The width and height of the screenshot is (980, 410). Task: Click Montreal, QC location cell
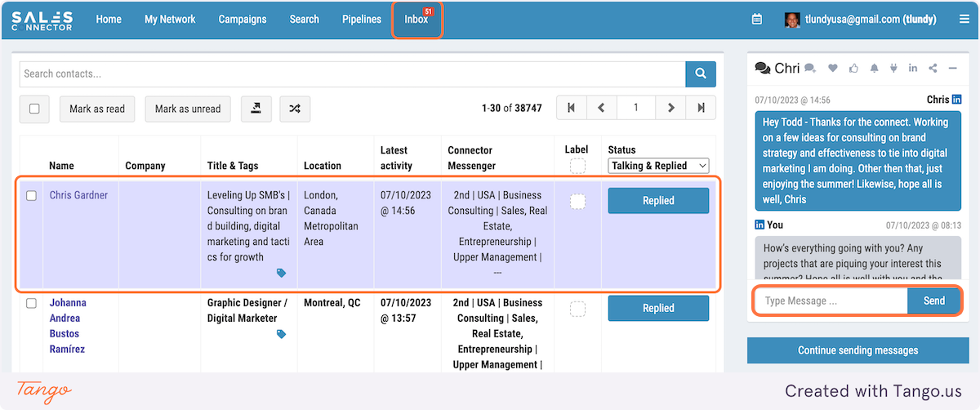[x=332, y=302]
